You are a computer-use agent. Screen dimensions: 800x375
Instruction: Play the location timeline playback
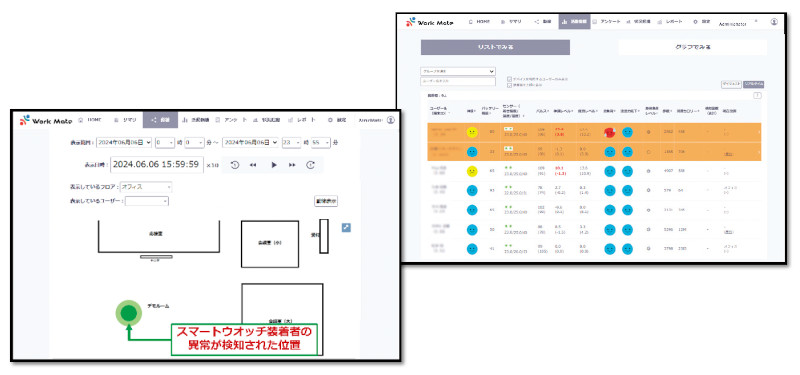(274, 165)
